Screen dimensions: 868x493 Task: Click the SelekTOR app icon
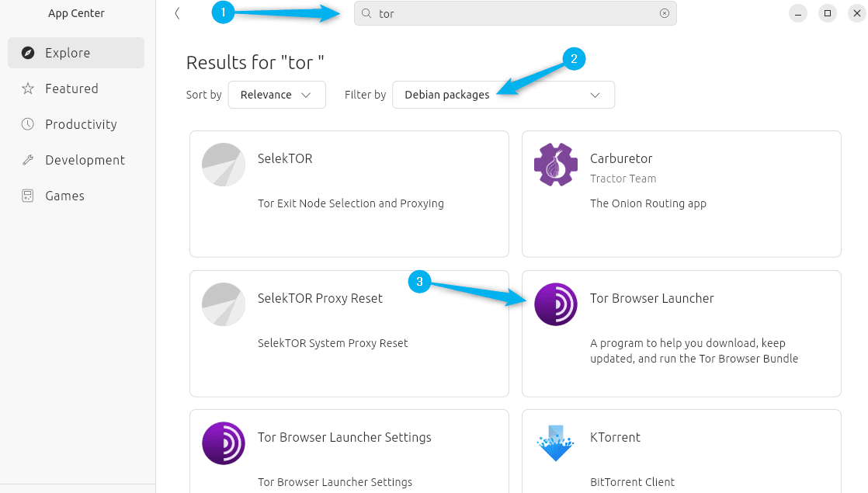point(223,165)
